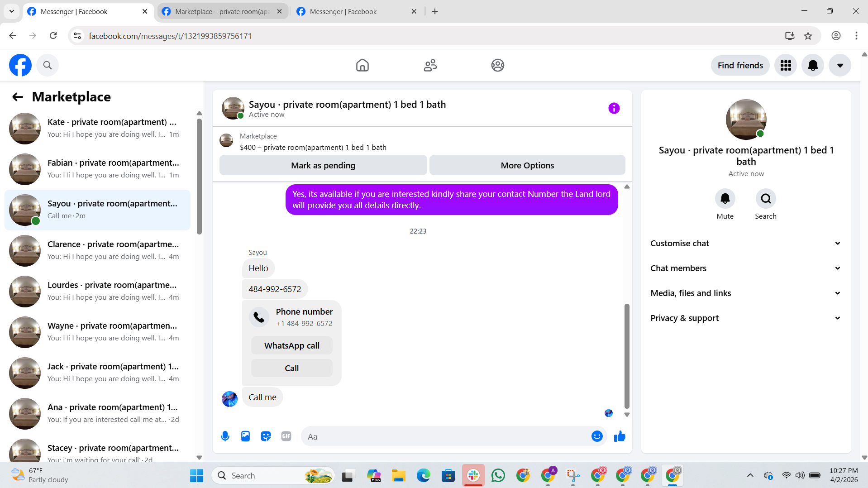Open Ana's private room conversation
Image resolution: width=868 pixels, height=488 pixels.
97,414
